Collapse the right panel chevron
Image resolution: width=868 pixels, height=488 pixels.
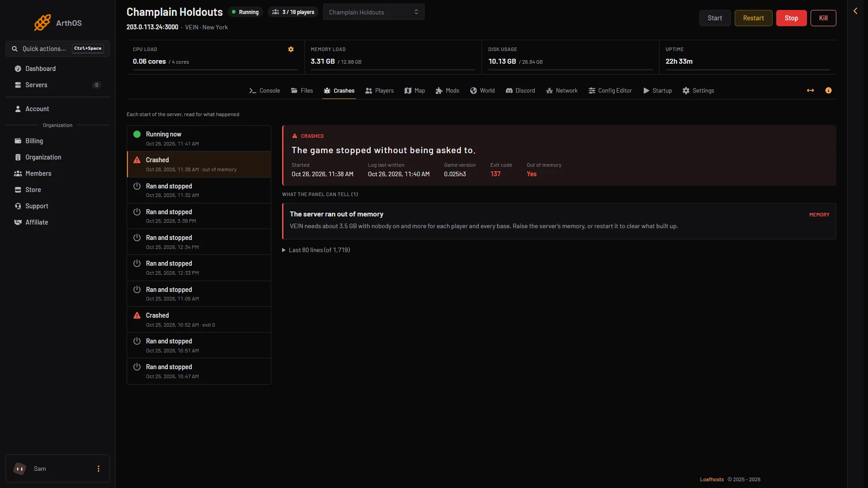tap(855, 11)
